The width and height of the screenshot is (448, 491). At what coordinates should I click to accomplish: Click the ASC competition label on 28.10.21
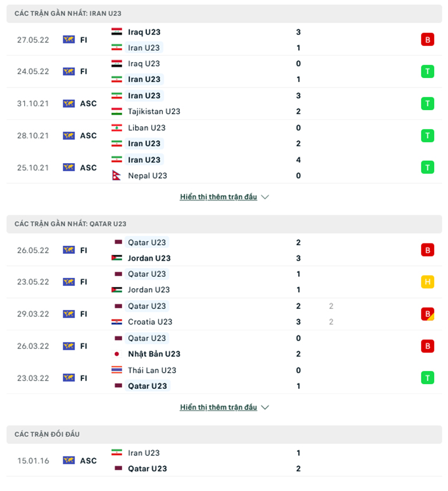[x=88, y=136]
